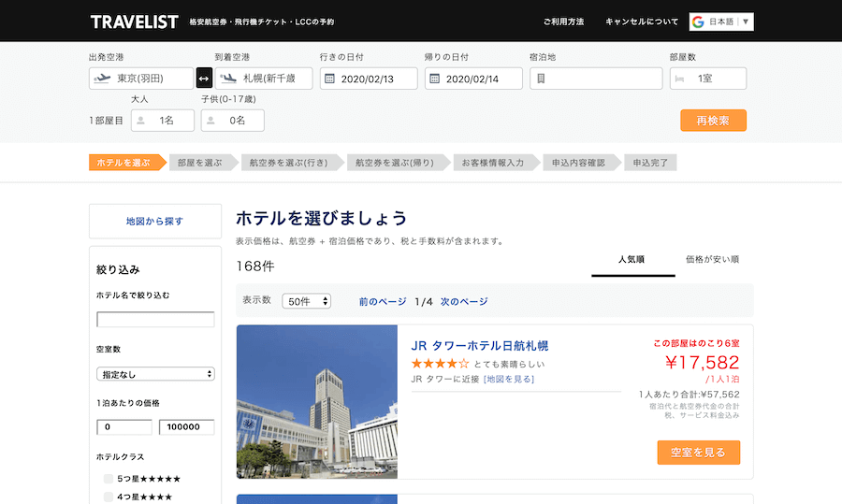Swap departure and arrival airports
The width and height of the screenshot is (842, 504).
tap(204, 79)
